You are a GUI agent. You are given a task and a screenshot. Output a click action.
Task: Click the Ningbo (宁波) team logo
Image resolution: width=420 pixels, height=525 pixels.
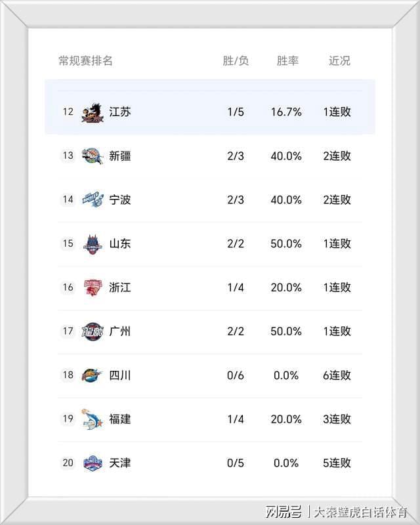pos(92,199)
